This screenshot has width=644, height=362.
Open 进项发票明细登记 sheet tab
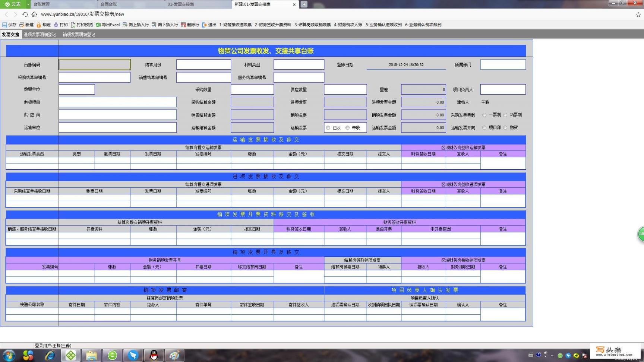click(40, 34)
